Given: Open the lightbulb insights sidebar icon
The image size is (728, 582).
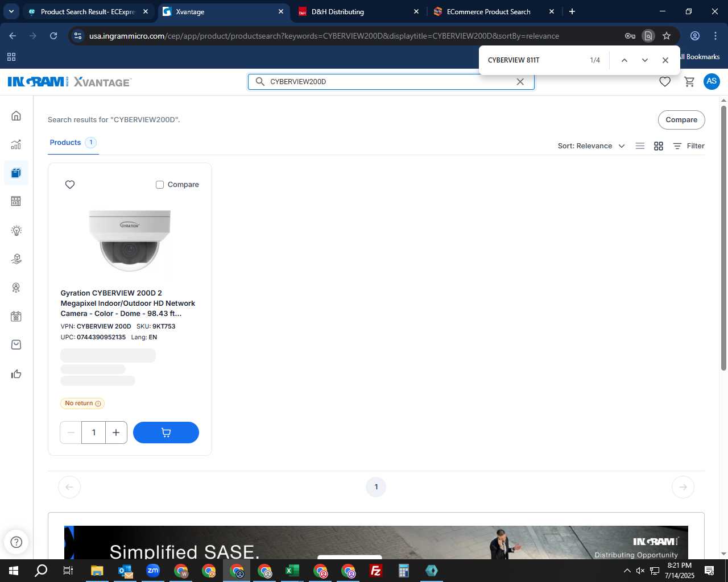Looking at the screenshot, I should (16, 230).
